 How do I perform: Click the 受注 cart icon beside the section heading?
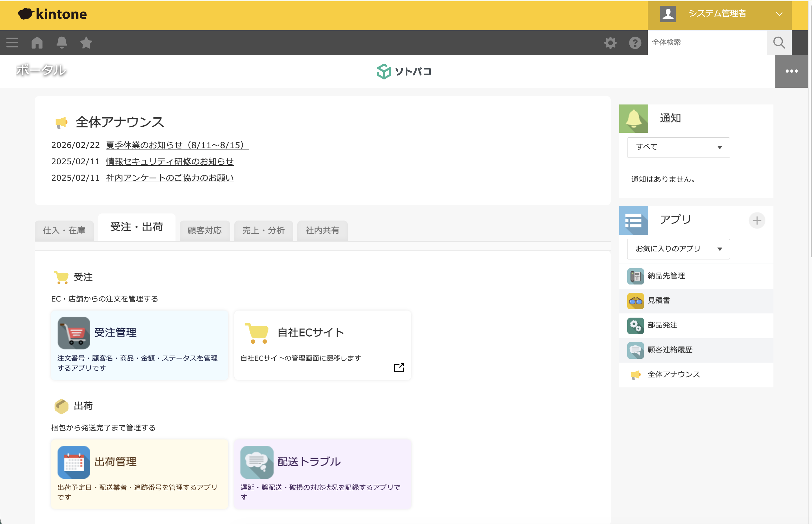click(x=61, y=277)
